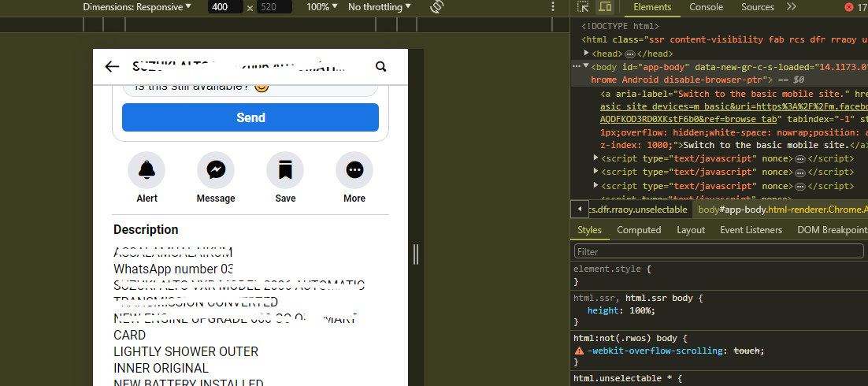
Task: Show more DevTools tabs chevron
Action: point(791,7)
